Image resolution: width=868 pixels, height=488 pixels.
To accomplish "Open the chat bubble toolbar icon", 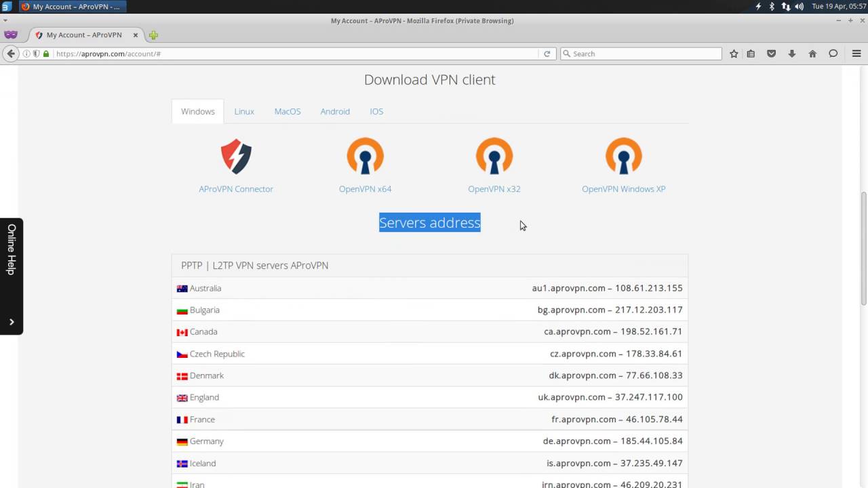I will tap(833, 54).
